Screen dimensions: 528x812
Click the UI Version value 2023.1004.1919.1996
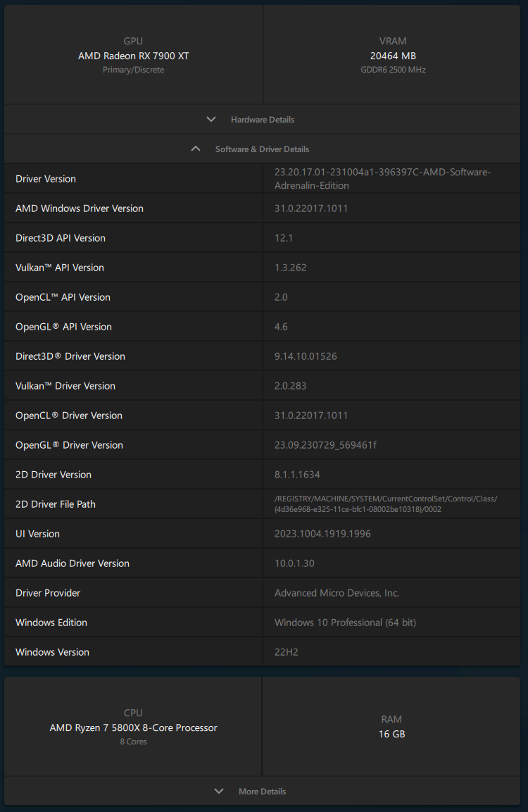(322, 534)
